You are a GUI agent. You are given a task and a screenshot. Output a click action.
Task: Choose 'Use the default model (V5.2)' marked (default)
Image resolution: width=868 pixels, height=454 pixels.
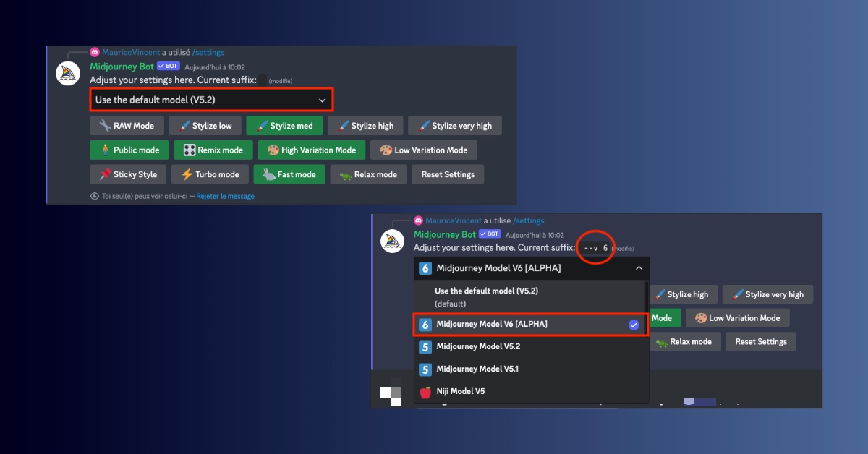tap(486, 296)
